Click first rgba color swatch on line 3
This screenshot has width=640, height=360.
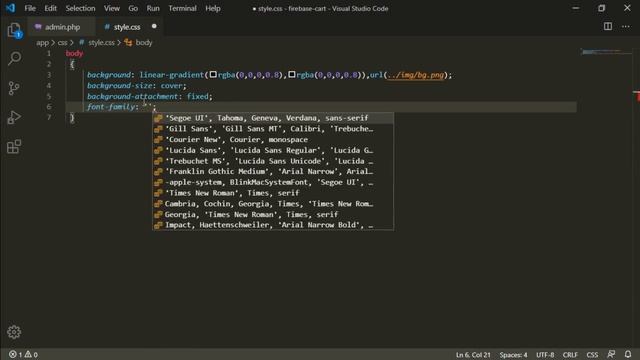point(213,75)
